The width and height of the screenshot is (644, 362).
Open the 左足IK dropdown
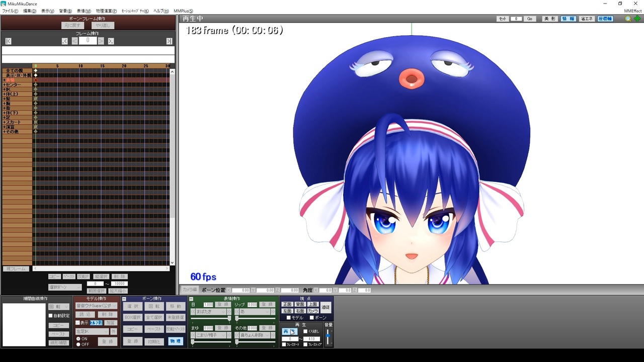coord(92,332)
